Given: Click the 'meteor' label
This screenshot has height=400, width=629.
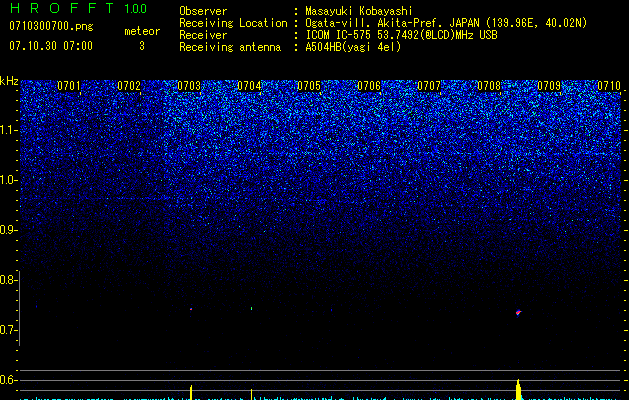Looking at the screenshot, I should click(142, 31).
